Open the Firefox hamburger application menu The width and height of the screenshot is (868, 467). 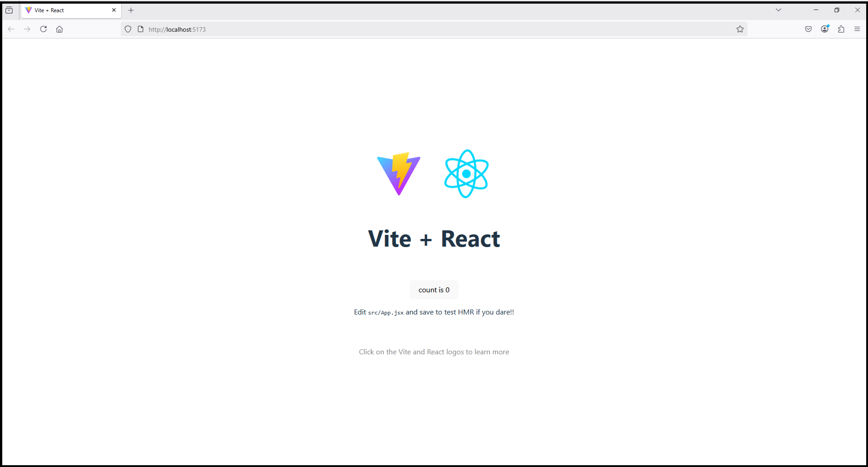point(857,29)
